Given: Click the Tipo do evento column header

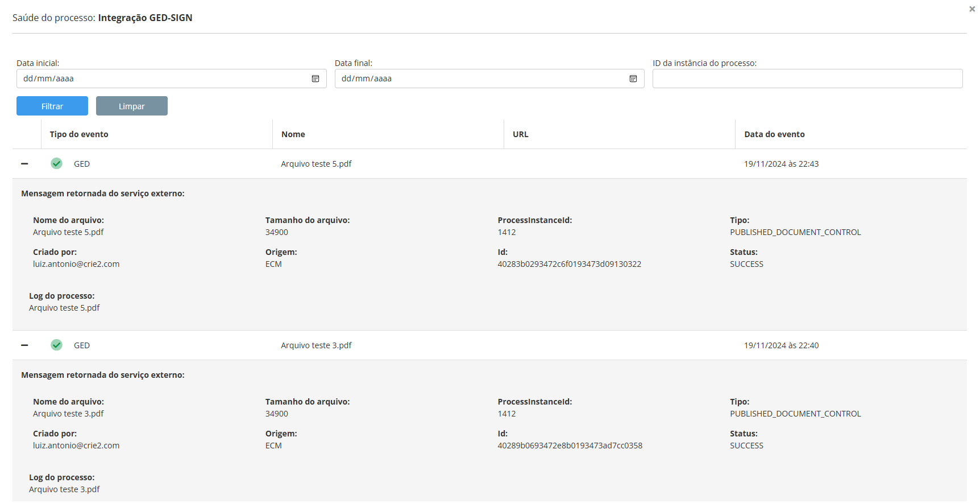Looking at the screenshot, I should 79,134.
